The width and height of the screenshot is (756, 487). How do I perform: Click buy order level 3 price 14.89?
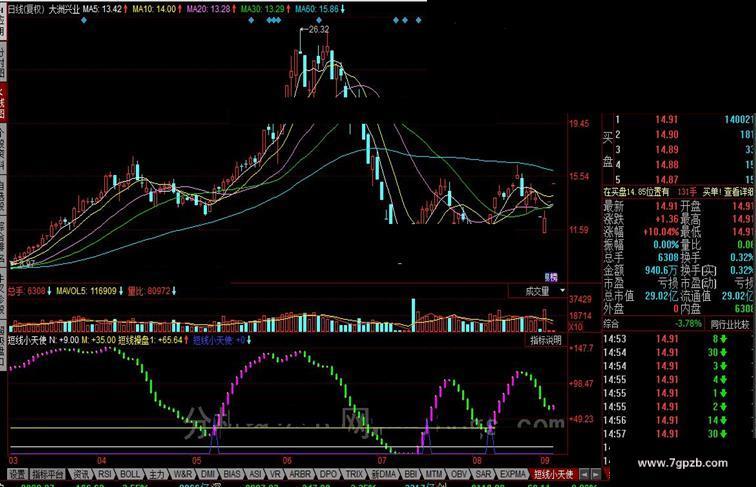click(666, 149)
